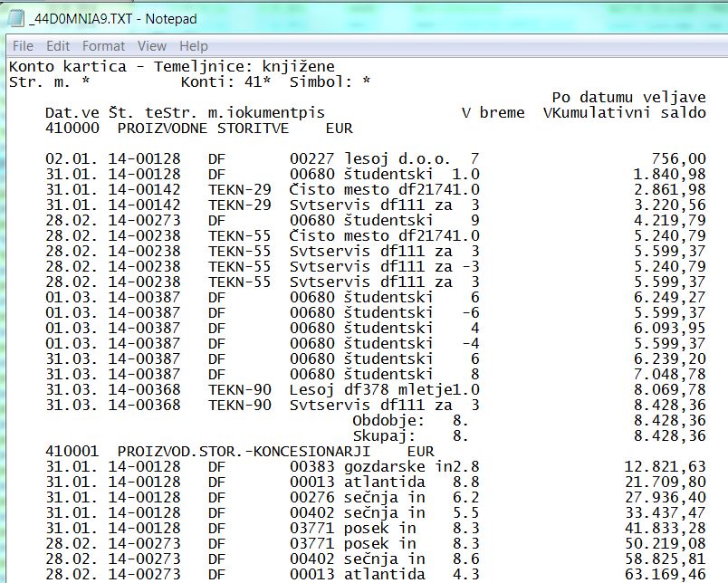The width and height of the screenshot is (728, 583).
Task: Click the 'Lesoj df378 mletje' row
Action: tap(376, 390)
